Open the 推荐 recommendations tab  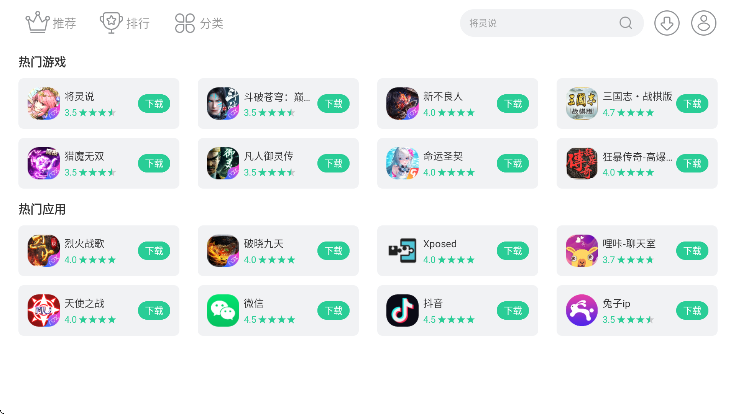[x=51, y=22]
